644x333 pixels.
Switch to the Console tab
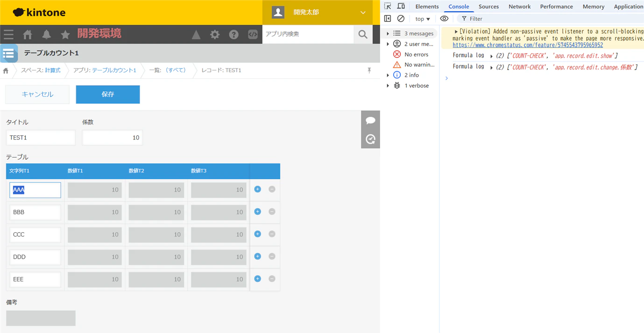459,7
